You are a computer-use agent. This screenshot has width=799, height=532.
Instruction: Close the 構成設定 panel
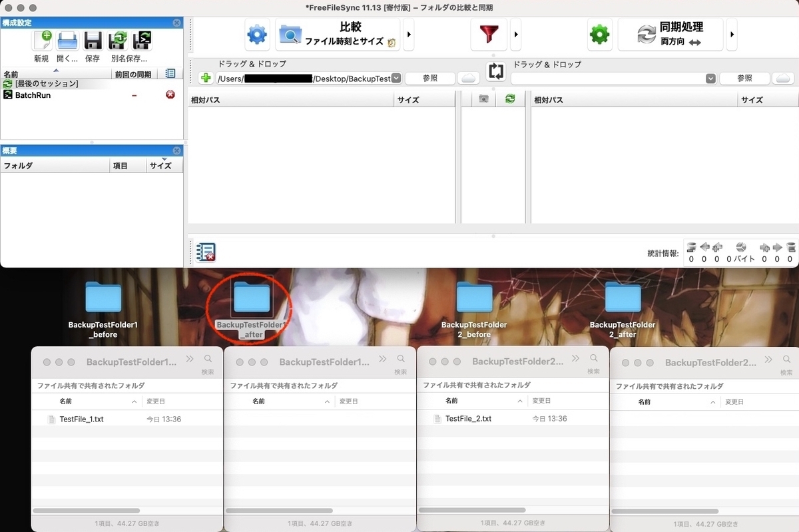point(176,23)
